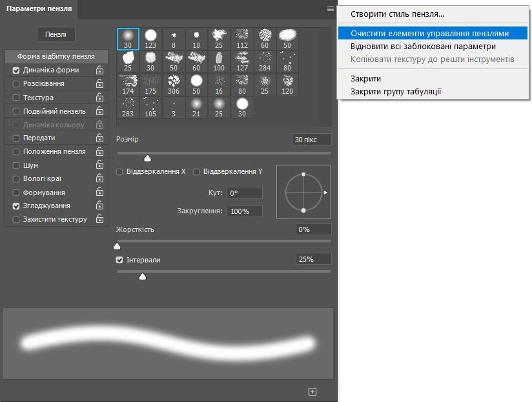
Task: Choose the 284 brush preset
Action: [265, 62]
